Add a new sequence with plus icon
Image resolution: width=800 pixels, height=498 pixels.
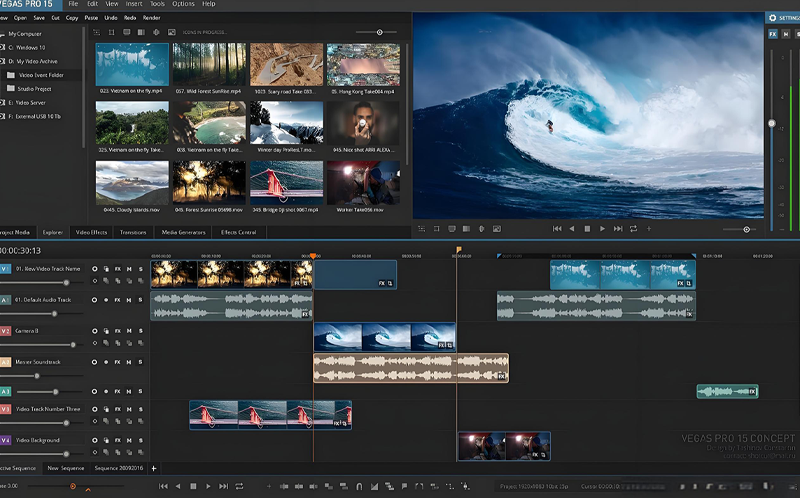[154, 468]
